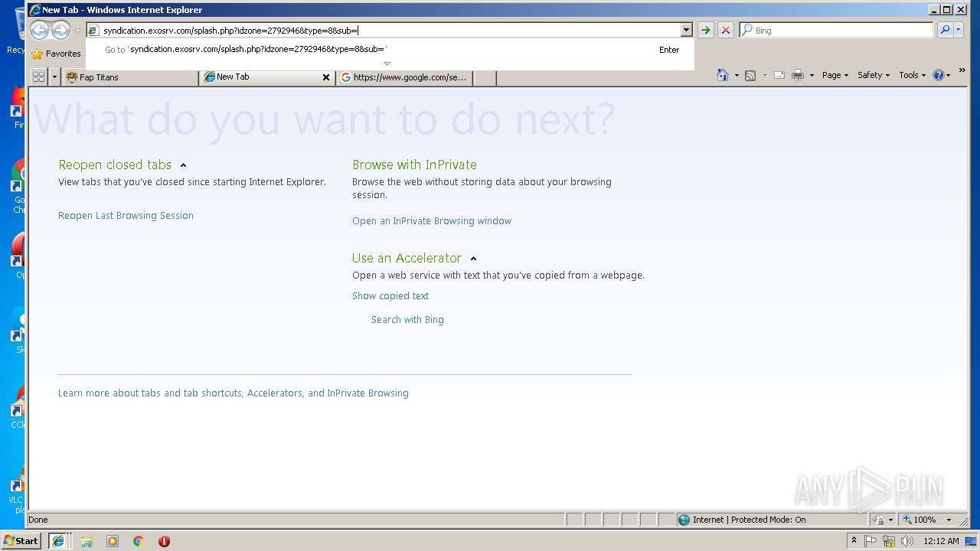This screenshot has height=551, width=980.
Task: Open the Page menu
Action: pos(835,75)
